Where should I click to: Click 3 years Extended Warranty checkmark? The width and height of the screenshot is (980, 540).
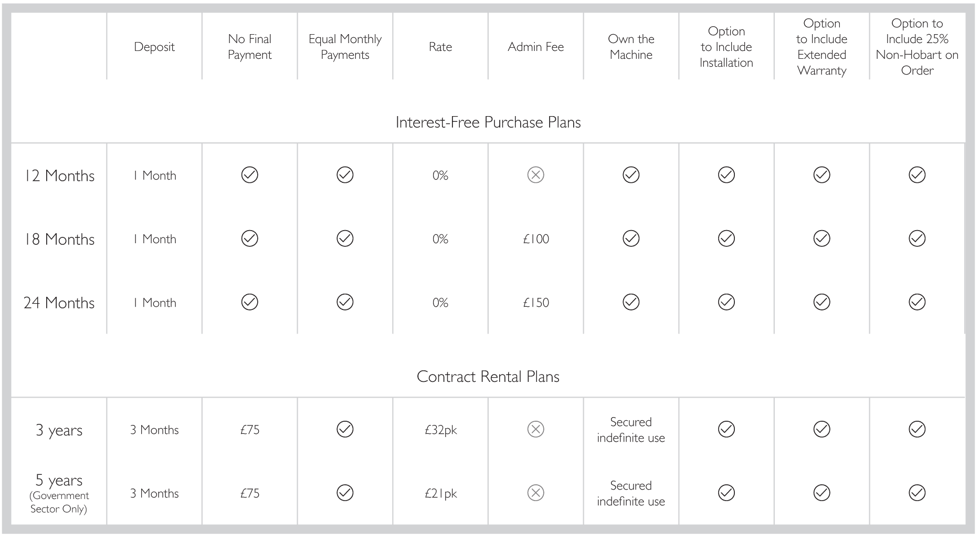point(821,429)
